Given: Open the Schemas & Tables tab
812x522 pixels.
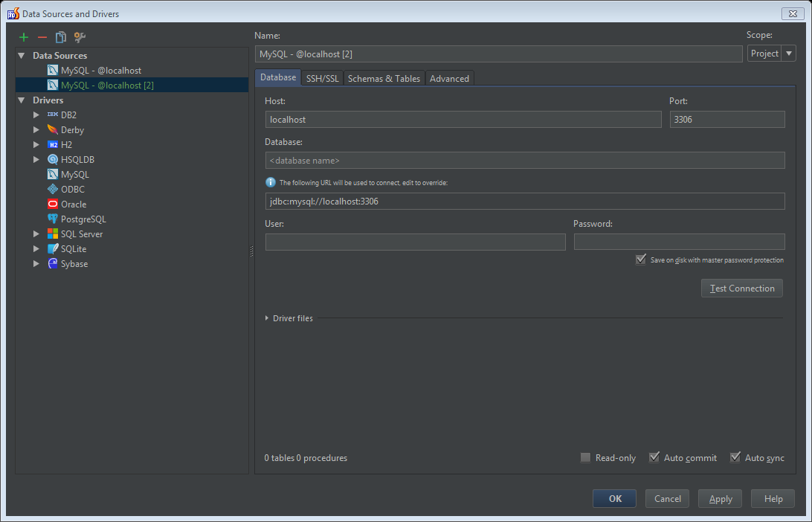Looking at the screenshot, I should 384,78.
